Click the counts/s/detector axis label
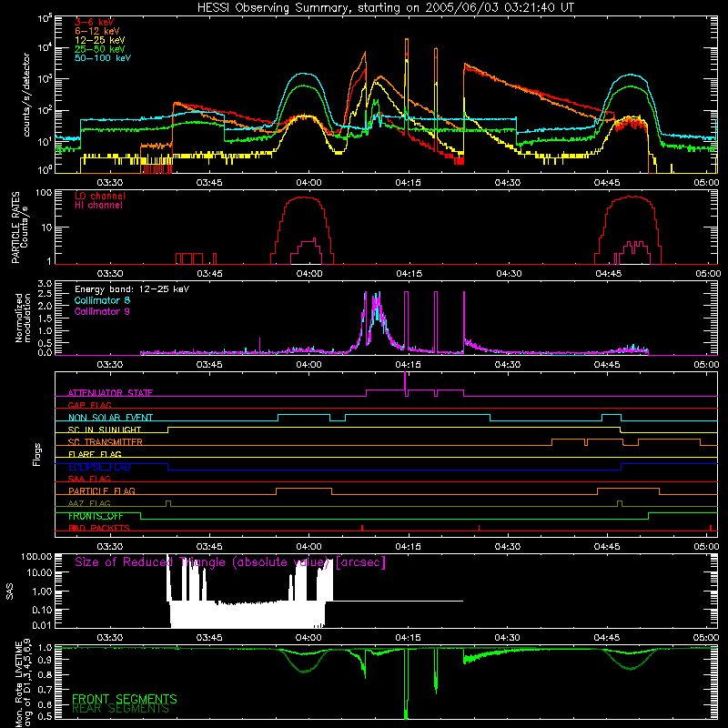The image size is (728, 728). [x=26, y=95]
